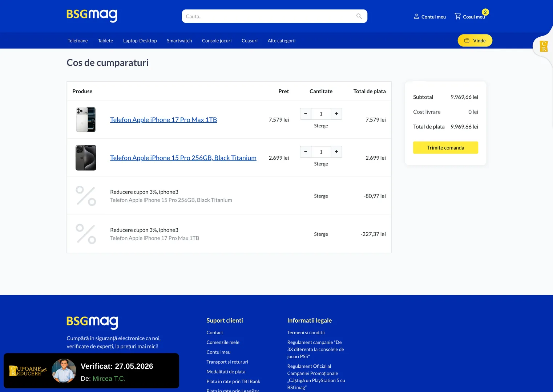
Task: Open footer Comenzile mele link
Action: 223,342
